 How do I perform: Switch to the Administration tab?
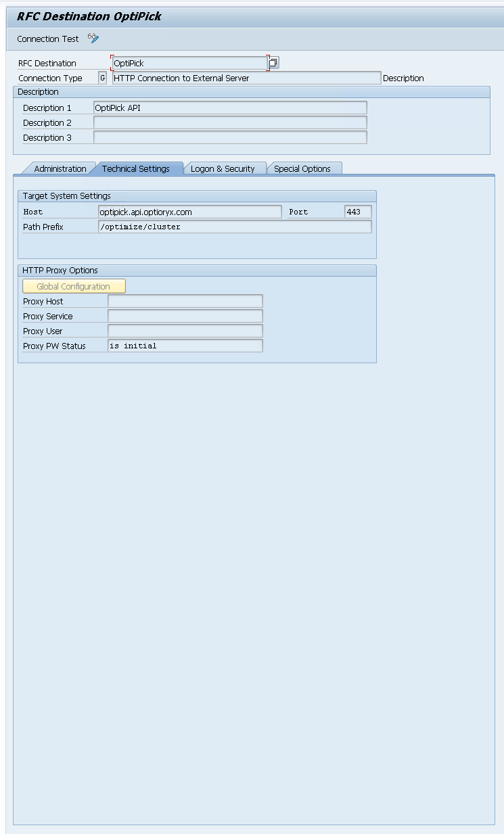tap(60, 169)
